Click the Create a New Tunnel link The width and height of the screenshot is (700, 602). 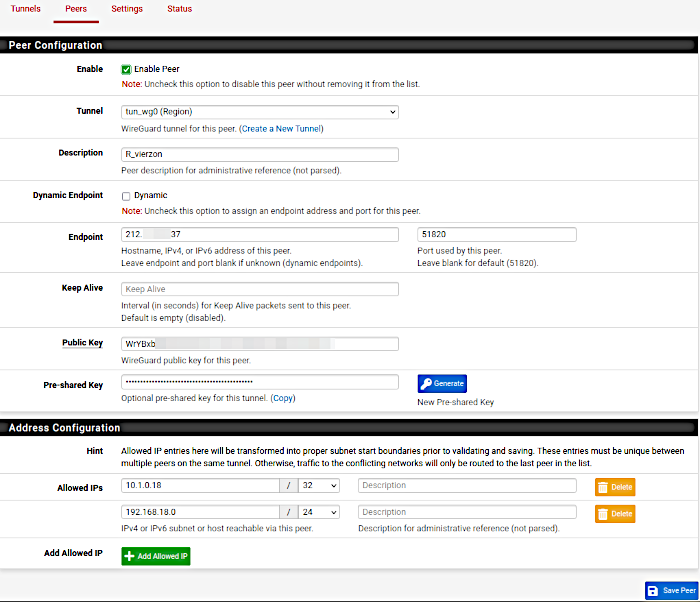coord(281,128)
